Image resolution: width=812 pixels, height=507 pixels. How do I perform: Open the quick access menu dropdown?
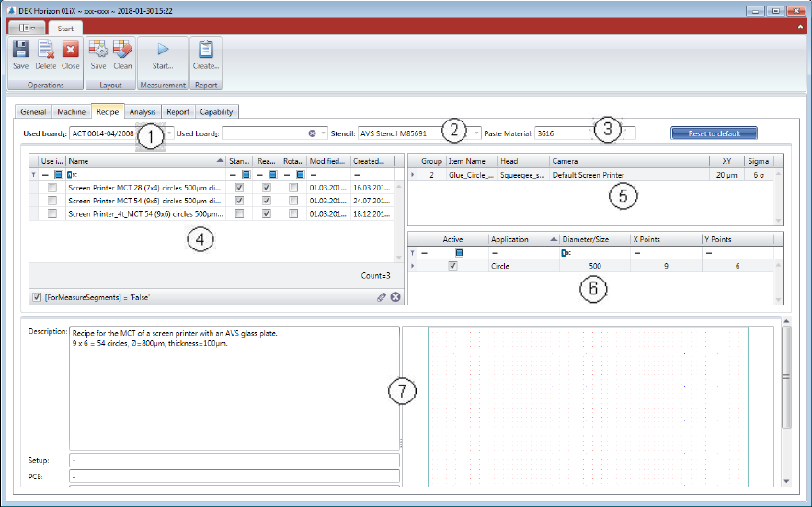point(28,29)
